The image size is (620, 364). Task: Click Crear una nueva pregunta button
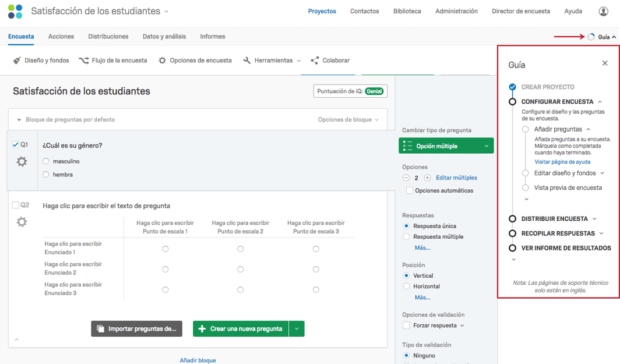click(241, 329)
